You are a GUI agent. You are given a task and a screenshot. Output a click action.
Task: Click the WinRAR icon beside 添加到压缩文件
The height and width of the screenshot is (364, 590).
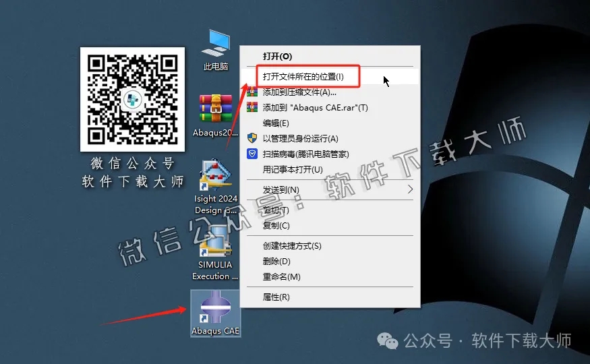(252, 92)
